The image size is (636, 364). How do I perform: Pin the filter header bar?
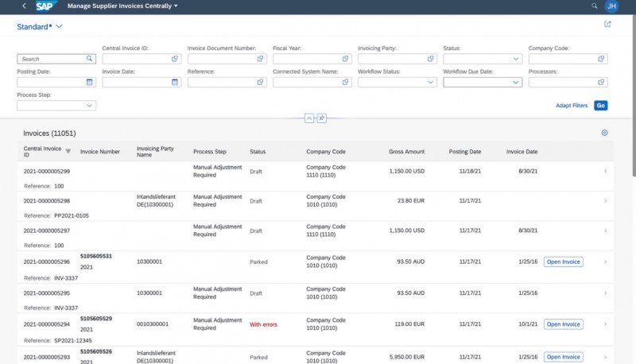point(322,118)
